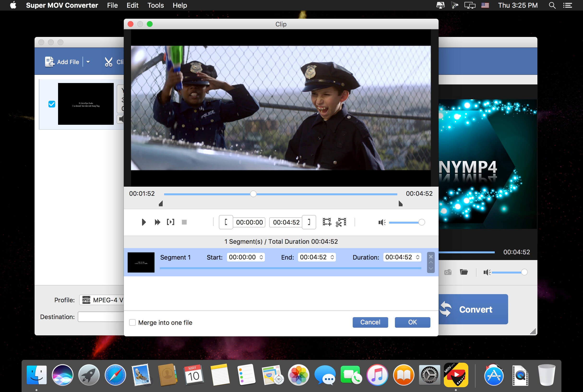Open Photos from the Dock
Screen dimensions: 583x392
click(298, 375)
